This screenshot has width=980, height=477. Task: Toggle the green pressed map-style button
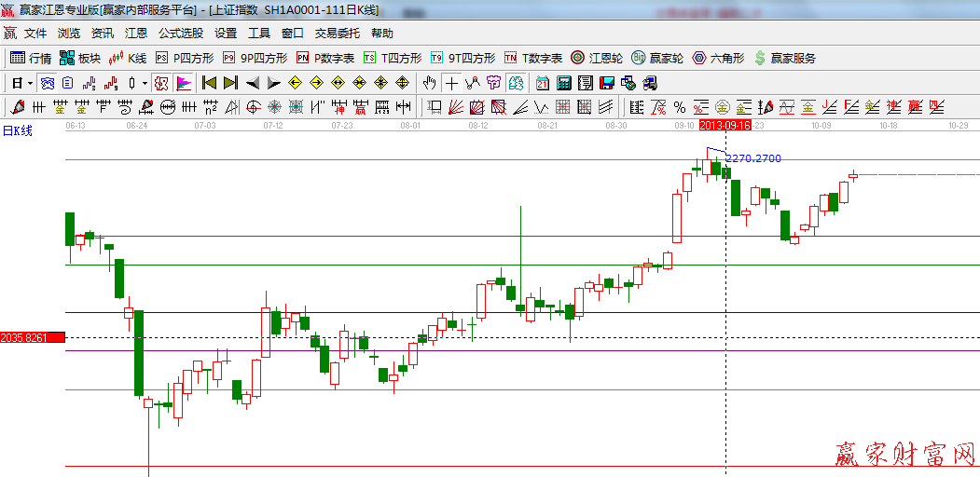tap(514, 83)
